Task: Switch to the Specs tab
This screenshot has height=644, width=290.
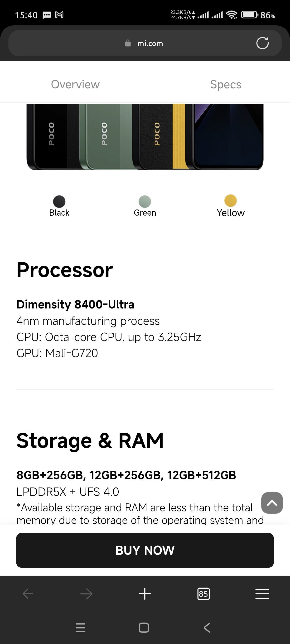Action: [225, 85]
